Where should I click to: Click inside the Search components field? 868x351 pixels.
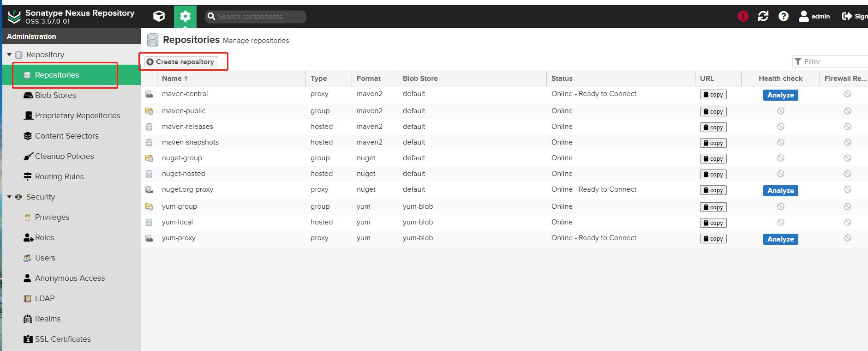(256, 17)
